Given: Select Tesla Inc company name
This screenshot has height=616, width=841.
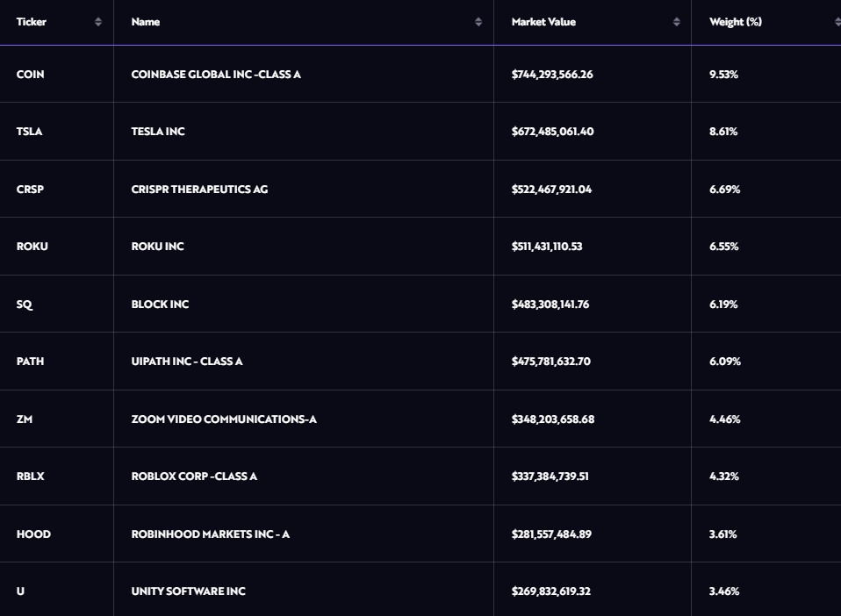Looking at the screenshot, I should pyautogui.click(x=158, y=132).
